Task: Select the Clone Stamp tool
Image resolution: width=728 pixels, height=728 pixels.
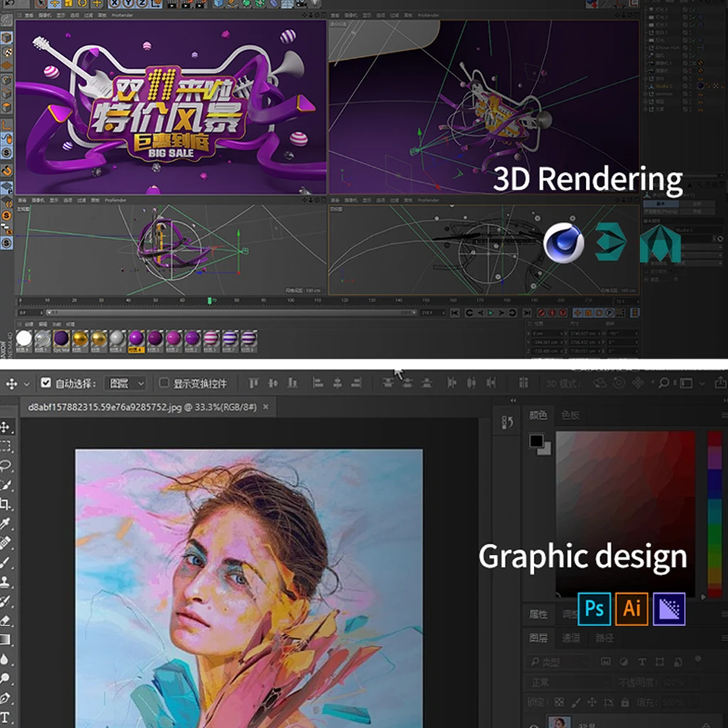Action: 6,582
